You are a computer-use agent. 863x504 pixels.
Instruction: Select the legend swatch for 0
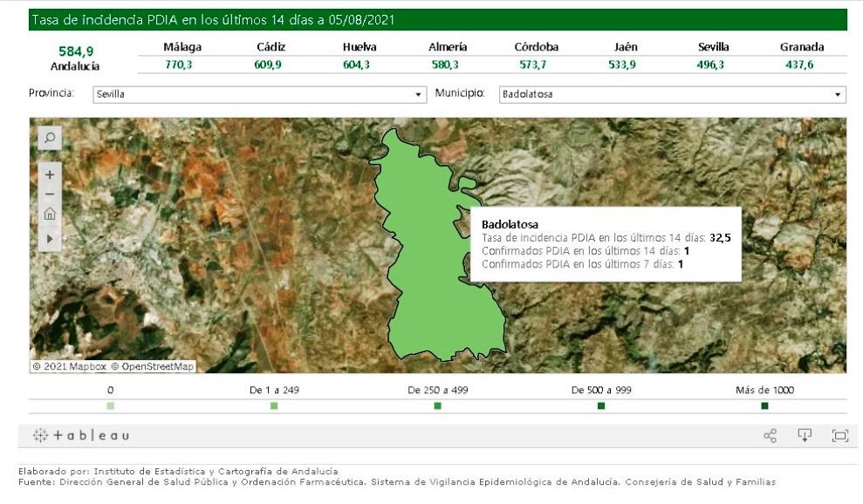pos(110,406)
